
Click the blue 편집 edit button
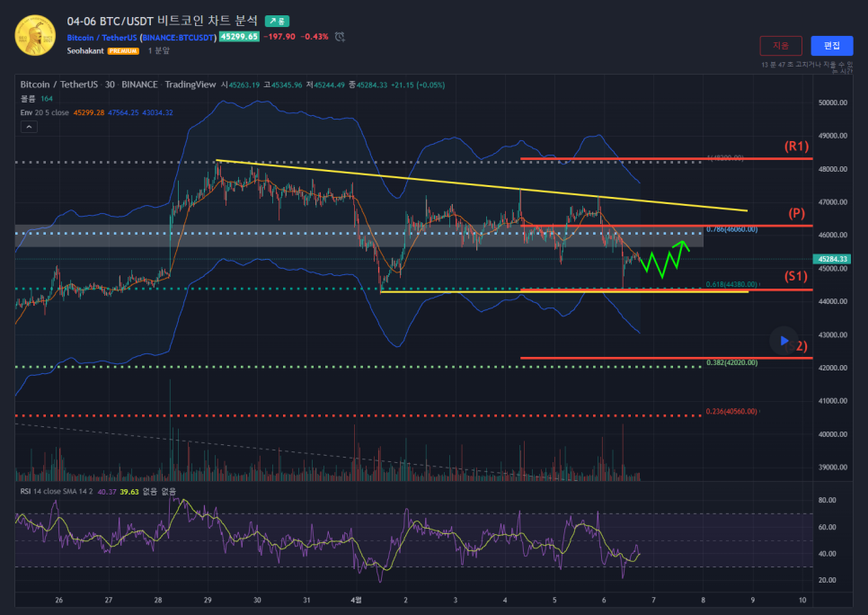click(831, 46)
